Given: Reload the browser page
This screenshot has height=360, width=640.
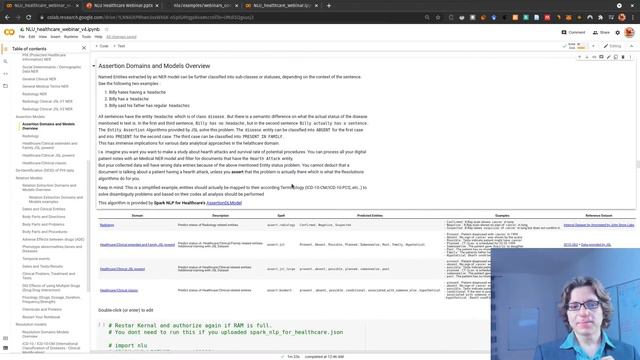Looking at the screenshot, I should click(x=29, y=18).
